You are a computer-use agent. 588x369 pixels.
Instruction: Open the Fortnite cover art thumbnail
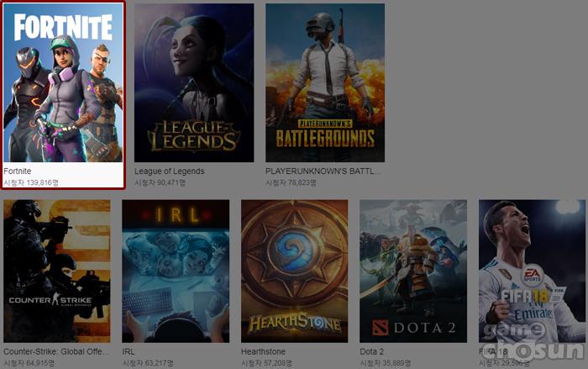63,82
